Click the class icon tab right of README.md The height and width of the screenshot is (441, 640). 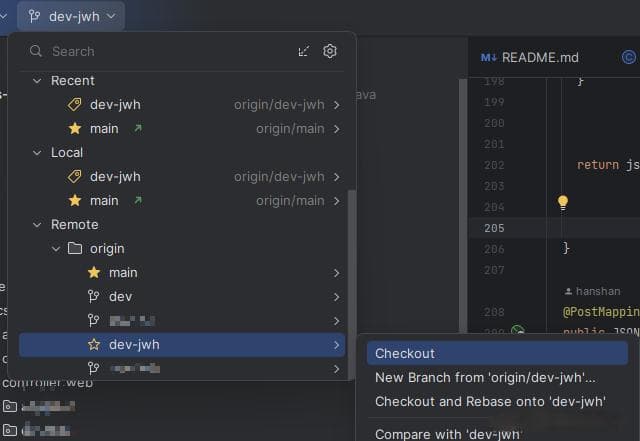(x=629, y=57)
